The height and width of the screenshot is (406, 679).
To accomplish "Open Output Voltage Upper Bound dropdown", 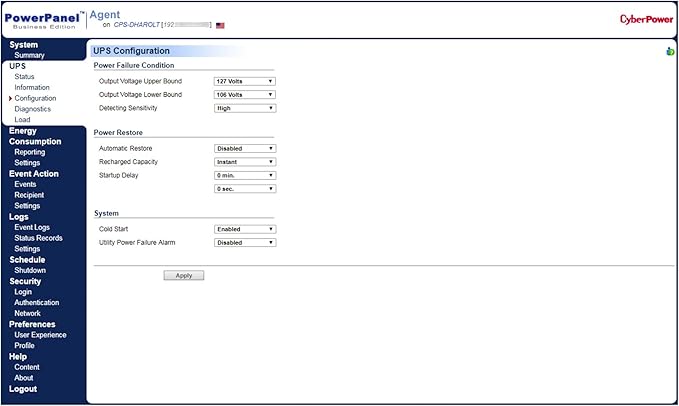I will 245,81.
